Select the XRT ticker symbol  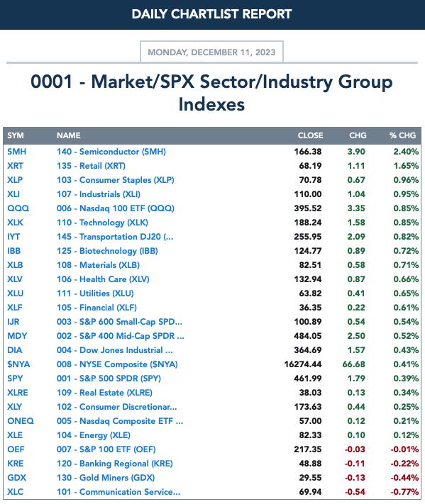click(15, 166)
